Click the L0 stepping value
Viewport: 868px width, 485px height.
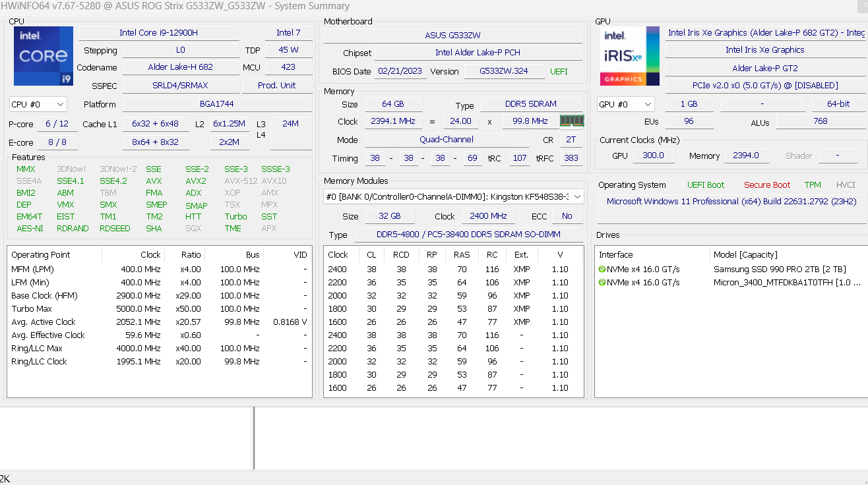pos(181,50)
